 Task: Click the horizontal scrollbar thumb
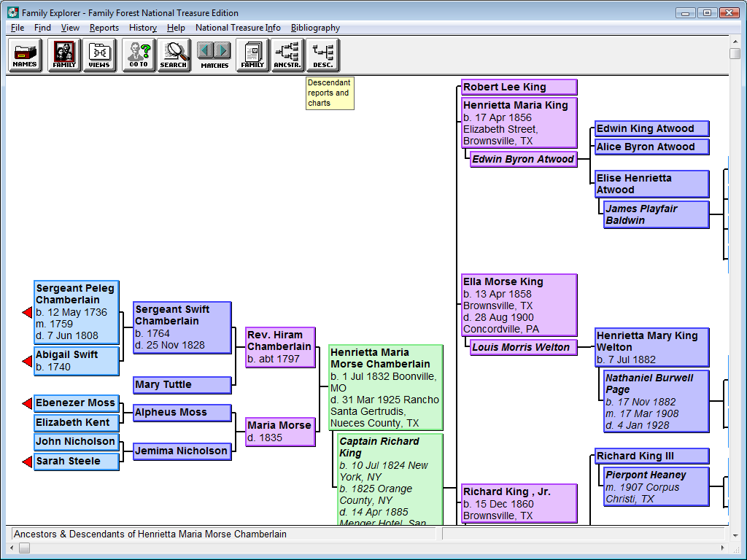coord(24,548)
